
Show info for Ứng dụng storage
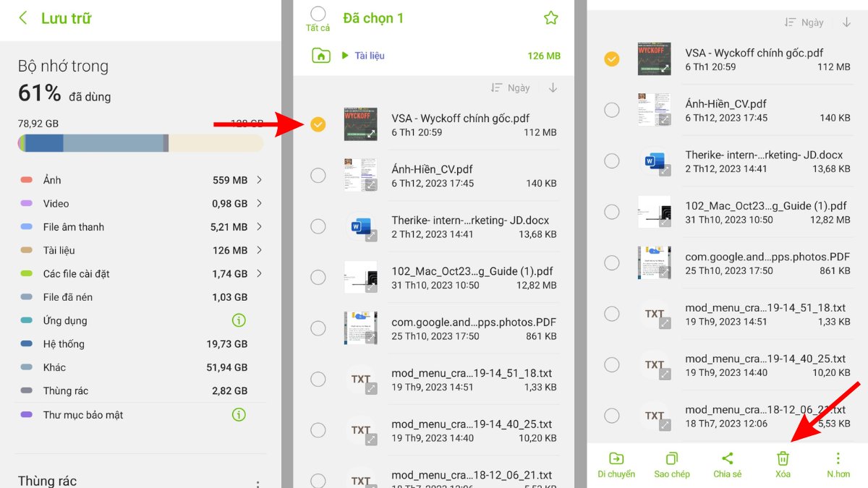click(238, 320)
